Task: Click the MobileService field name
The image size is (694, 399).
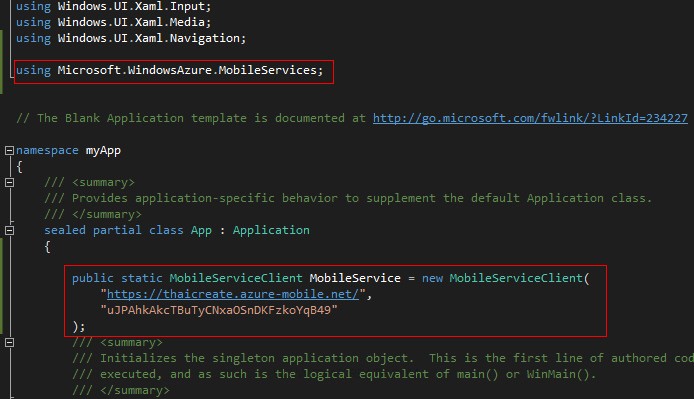Action: click(x=355, y=278)
